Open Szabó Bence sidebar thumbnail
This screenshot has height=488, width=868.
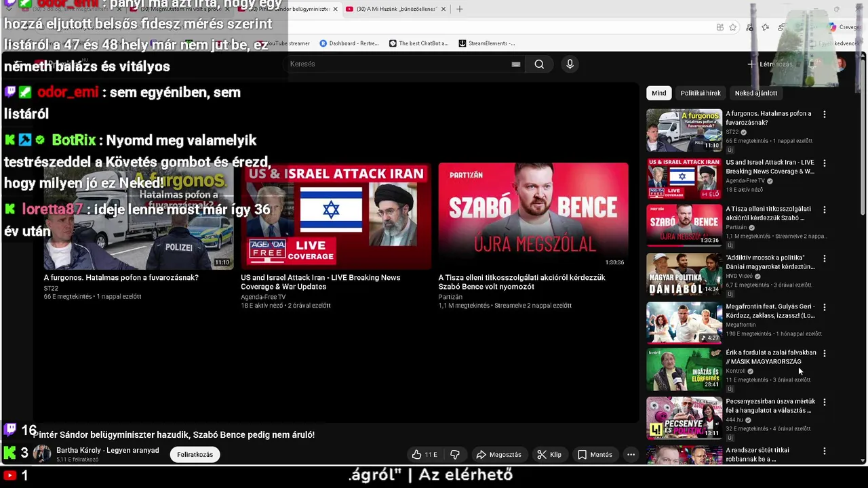tap(684, 226)
